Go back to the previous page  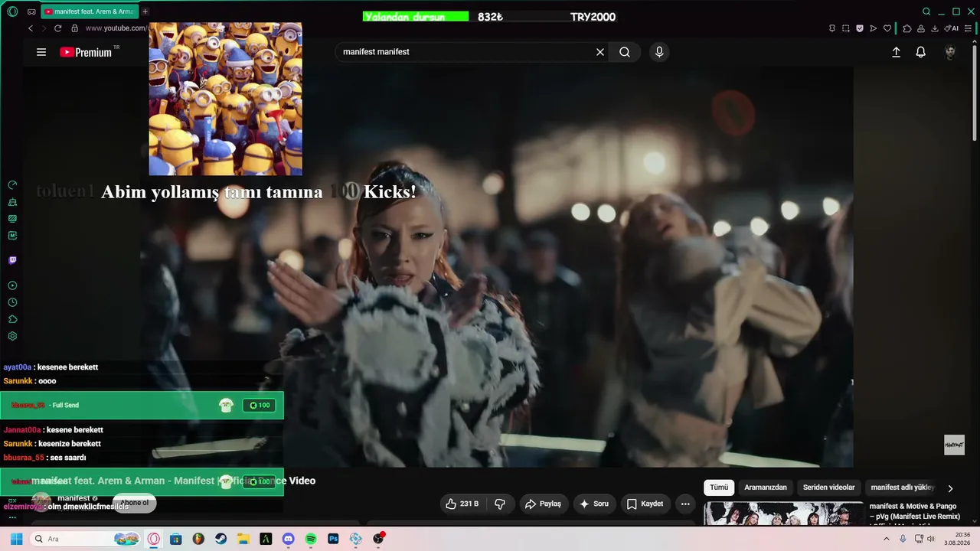click(31, 28)
